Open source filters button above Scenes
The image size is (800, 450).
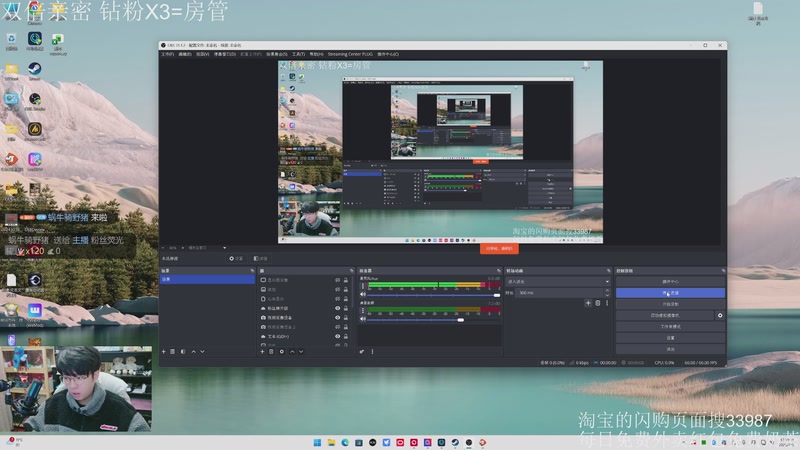[x=260, y=259]
